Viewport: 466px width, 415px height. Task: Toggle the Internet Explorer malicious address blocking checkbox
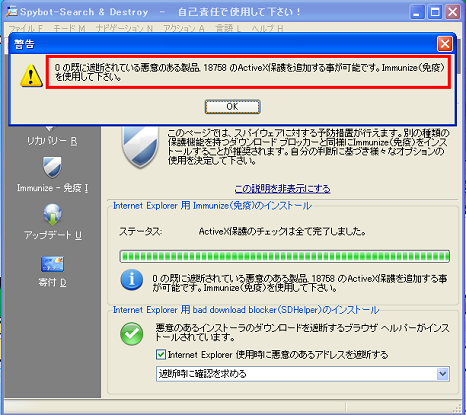[x=161, y=354]
